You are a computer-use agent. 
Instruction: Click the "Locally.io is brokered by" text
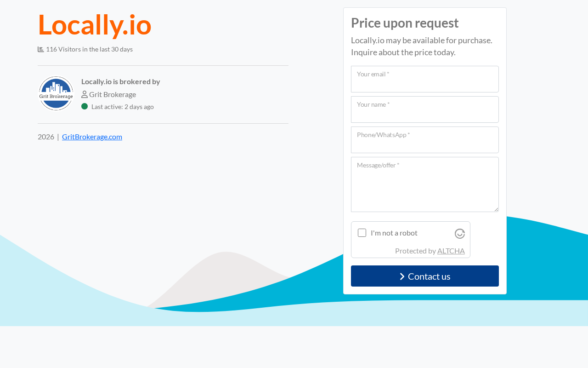[120, 81]
